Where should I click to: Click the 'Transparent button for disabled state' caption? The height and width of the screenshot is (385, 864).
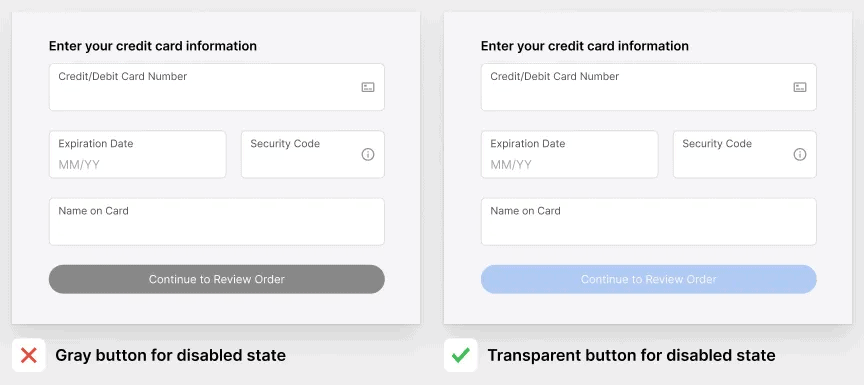coord(631,355)
